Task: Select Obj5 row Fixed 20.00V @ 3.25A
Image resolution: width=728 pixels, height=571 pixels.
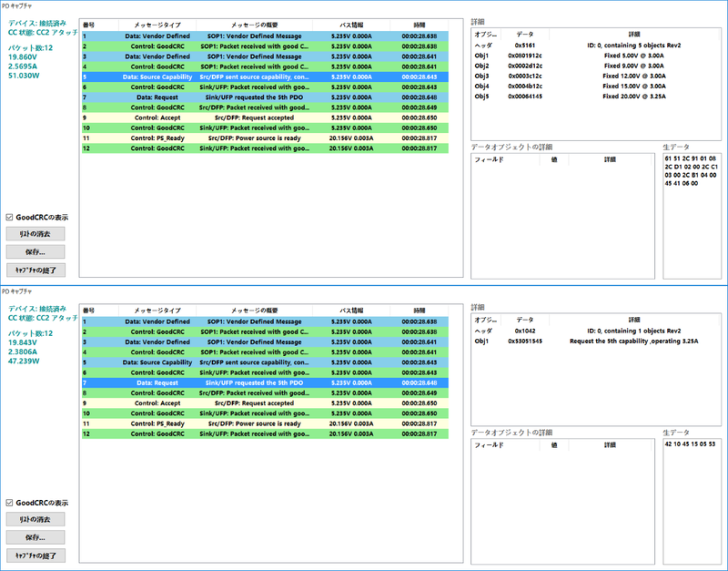Action: (x=596, y=97)
